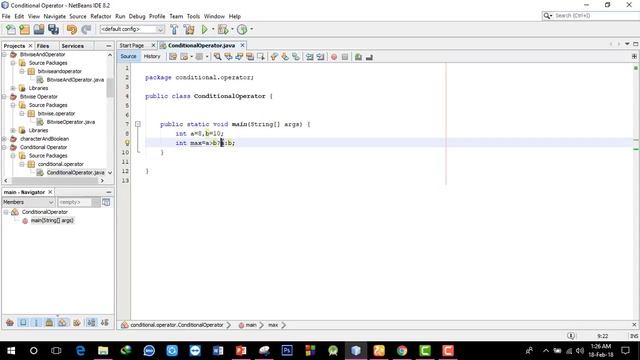Click the Comment editor toolbar icon

click(358, 57)
